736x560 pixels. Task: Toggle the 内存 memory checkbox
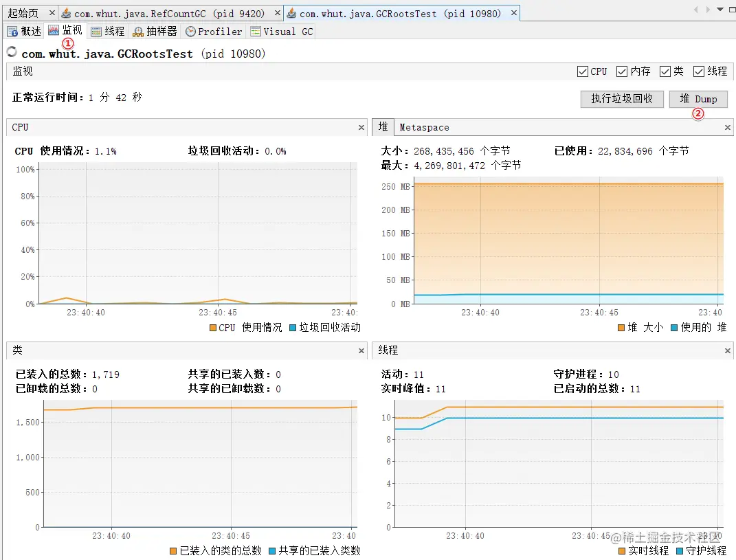point(622,71)
